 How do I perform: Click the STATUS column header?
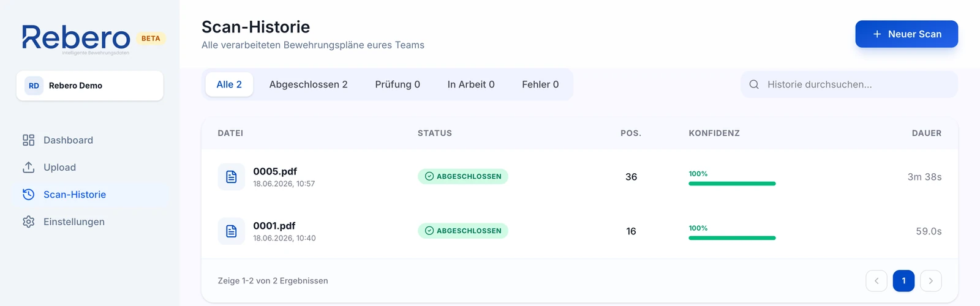435,133
